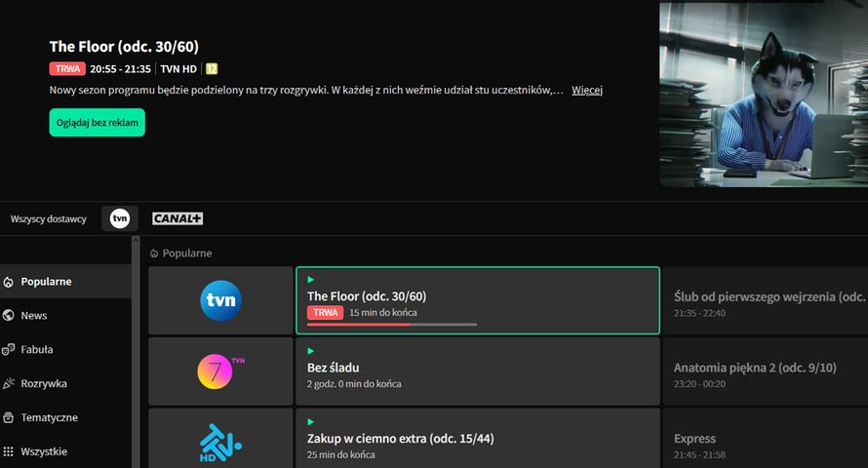Open the Fabuła category

tap(65, 350)
